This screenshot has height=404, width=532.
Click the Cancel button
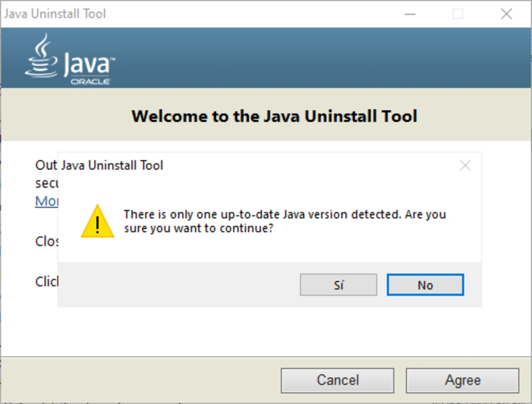337,380
